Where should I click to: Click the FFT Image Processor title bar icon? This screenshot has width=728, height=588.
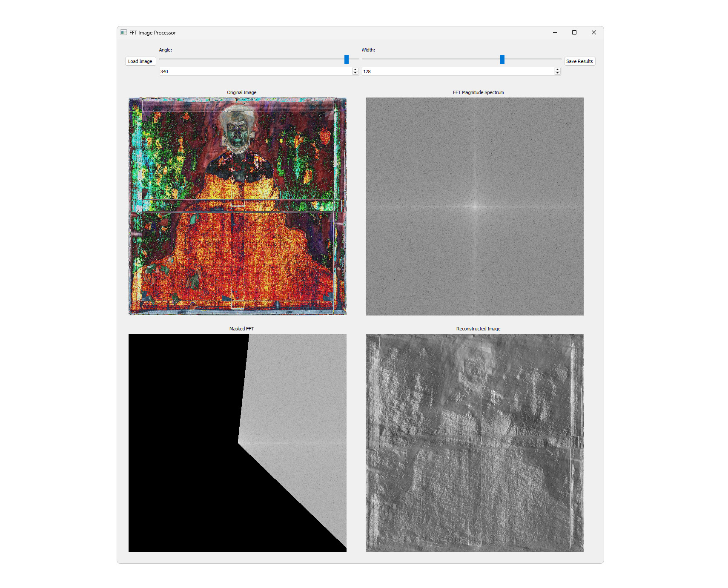coord(123,32)
